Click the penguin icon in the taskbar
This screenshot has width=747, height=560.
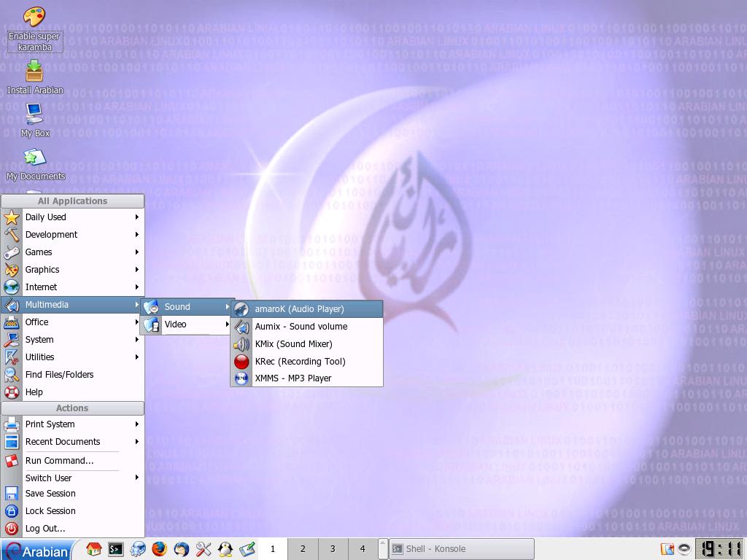pyautogui.click(x=225, y=549)
